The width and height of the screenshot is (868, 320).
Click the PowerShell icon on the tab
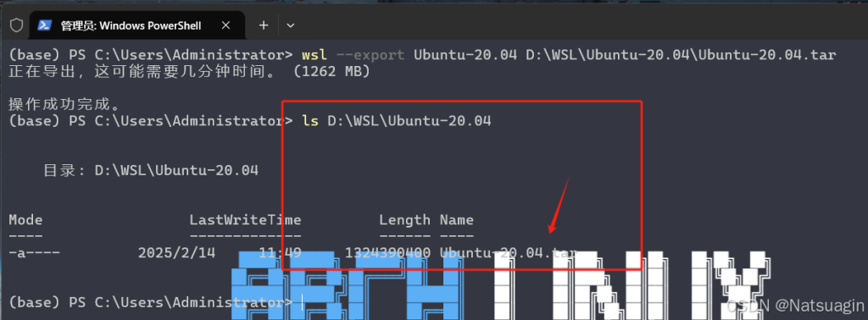point(45,25)
